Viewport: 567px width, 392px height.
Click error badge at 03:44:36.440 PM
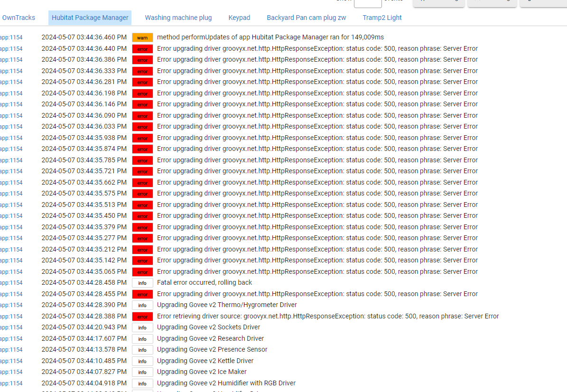142,49
